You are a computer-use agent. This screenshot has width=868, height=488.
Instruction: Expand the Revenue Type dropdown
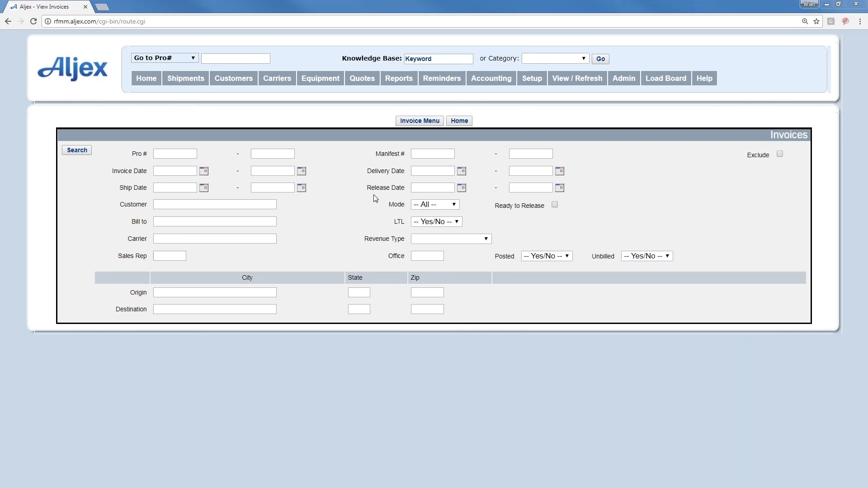point(451,239)
